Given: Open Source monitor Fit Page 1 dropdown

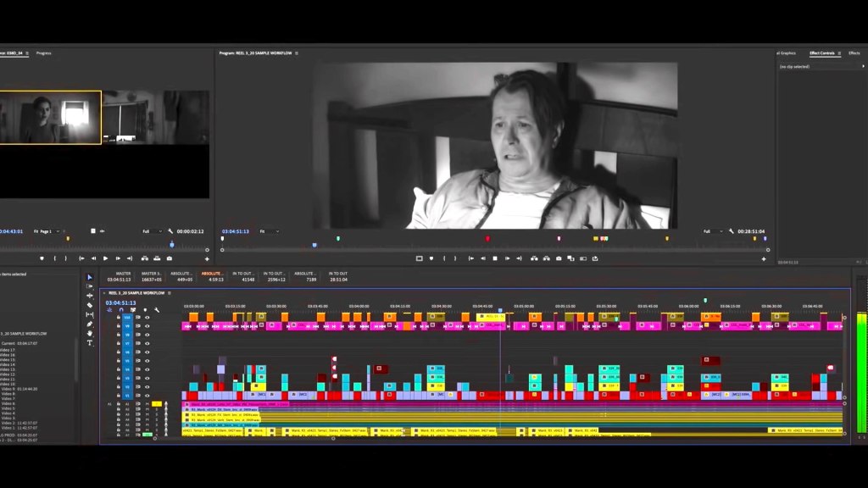Looking at the screenshot, I should point(47,231).
